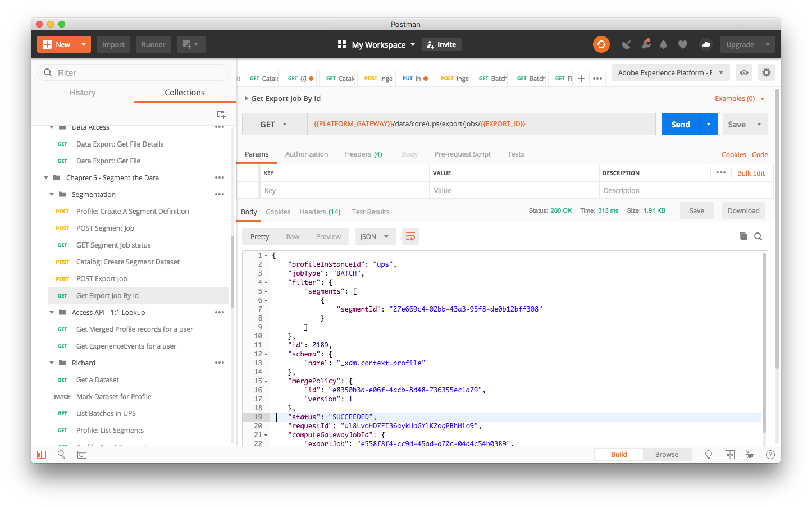Image resolution: width=812 pixels, height=508 pixels.
Task: Search the response body magnifier icon
Action: pyautogui.click(x=758, y=236)
